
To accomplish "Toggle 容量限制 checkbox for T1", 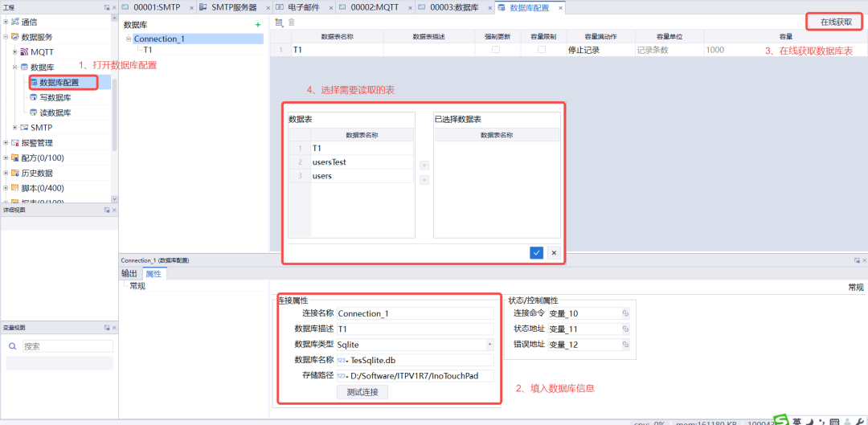I will pos(542,50).
